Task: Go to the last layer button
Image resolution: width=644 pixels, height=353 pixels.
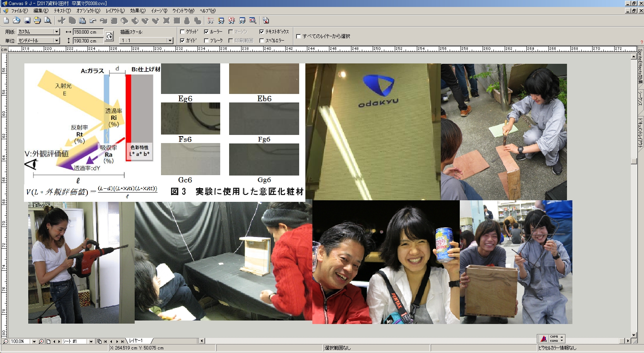Action: point(122,341)
